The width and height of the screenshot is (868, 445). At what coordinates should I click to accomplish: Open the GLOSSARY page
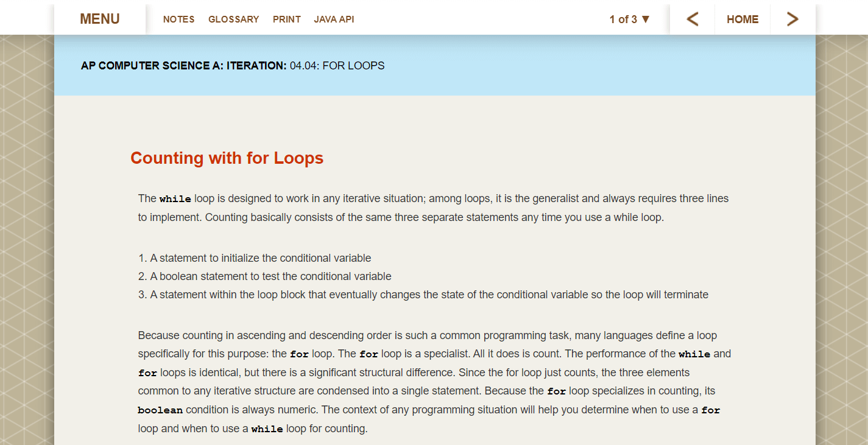coord(234,19)
